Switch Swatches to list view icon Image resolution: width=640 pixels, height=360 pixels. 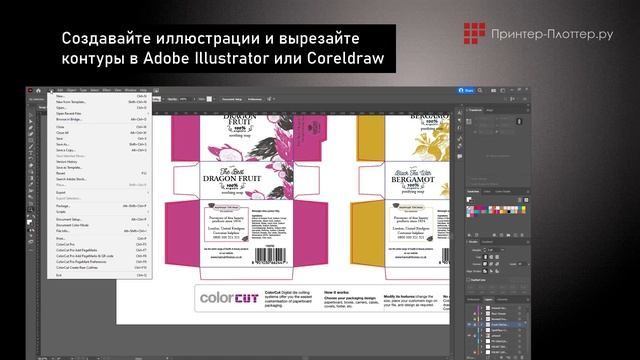[x=520, y=200]
